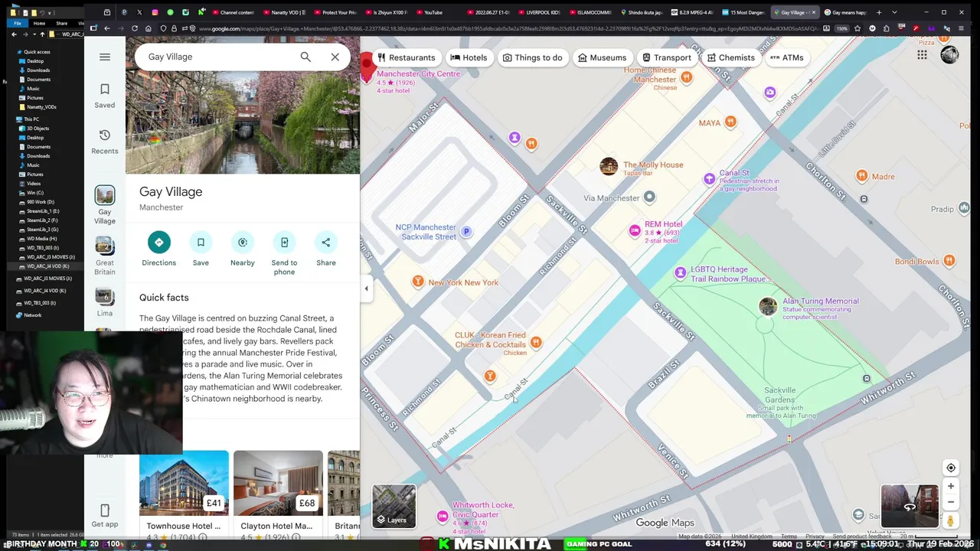Select the CLUK Korean Fried Chicken pin
This screenshot has width=980, height=551.
pyautogui.click(x=536, y=343)
